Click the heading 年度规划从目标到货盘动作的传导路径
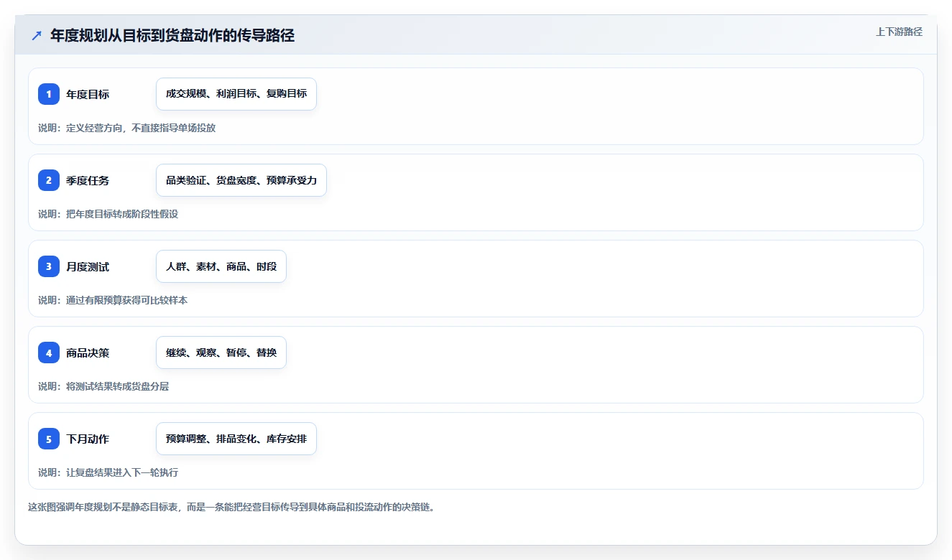952x560 pixels. (x=172, y=36)
